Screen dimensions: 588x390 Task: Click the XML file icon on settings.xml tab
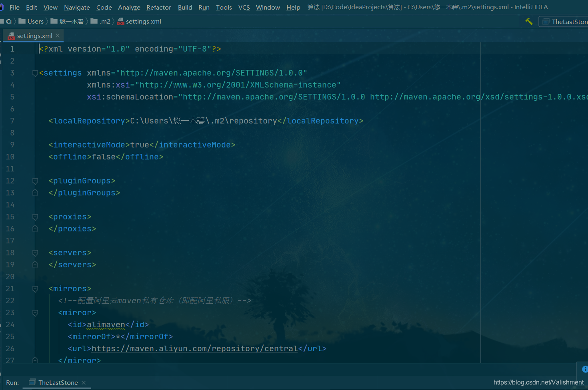11,36
